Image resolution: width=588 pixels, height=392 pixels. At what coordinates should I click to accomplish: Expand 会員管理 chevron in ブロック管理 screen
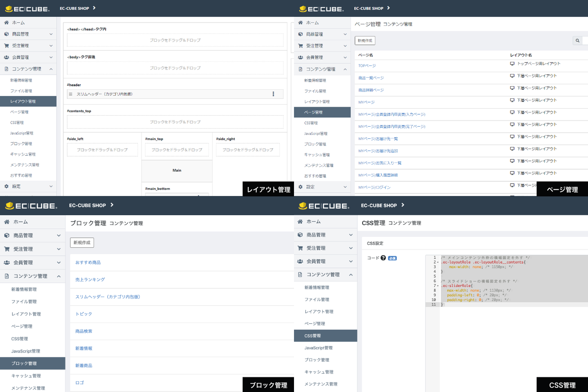point(59,263)
